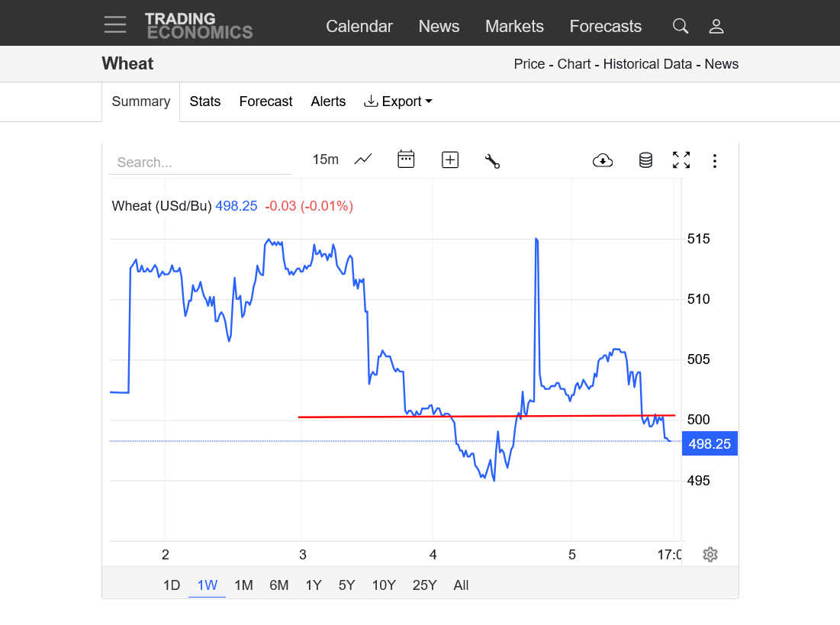Open the chart settings gear

coord(710,554)
